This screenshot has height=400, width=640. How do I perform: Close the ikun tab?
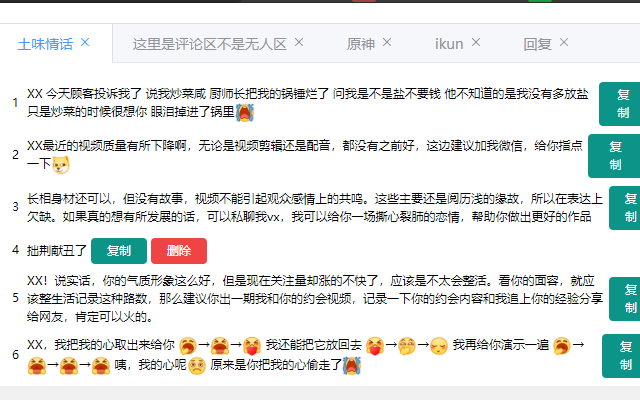pyautogui.click(x=476, y=42)
